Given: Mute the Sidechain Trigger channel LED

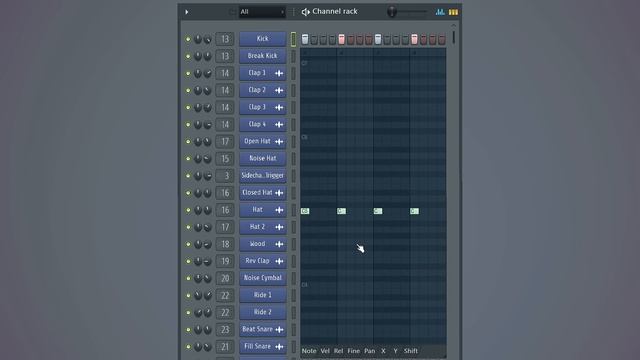Looking at the screenshot, I should pyautogui.click(x=188, y=176).
